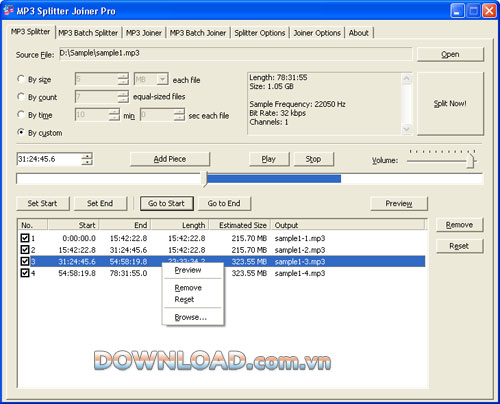500x404 pixels.
Task: Choose Remove from the context menu
Action: pyautogui.click(x=193, y=288)
